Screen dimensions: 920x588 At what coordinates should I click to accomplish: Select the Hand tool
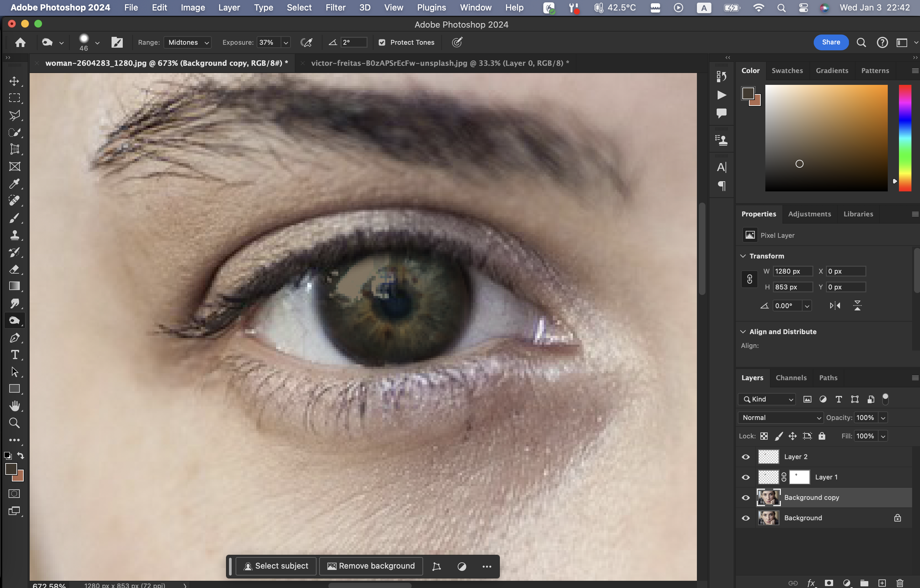(14, 406)
